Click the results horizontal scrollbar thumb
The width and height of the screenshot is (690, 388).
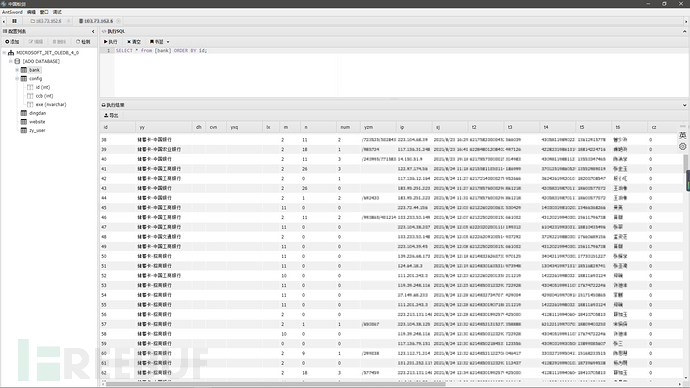point(275,384)
